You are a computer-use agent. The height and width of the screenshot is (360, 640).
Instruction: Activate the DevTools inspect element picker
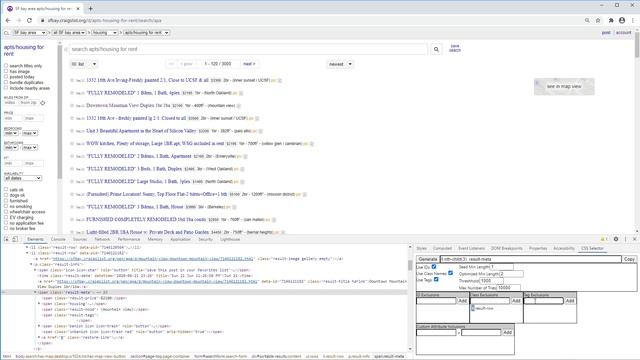tap(7, 239)
